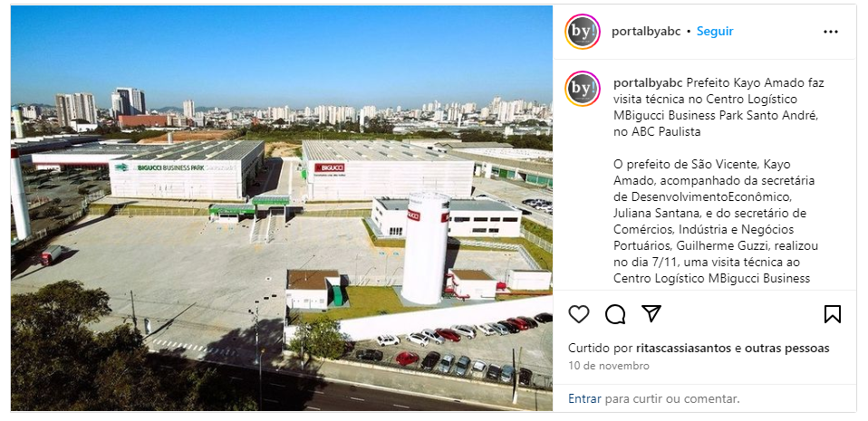Click the Entrar login link
This screenshot has width=868, height=421.
coord(584,398)
